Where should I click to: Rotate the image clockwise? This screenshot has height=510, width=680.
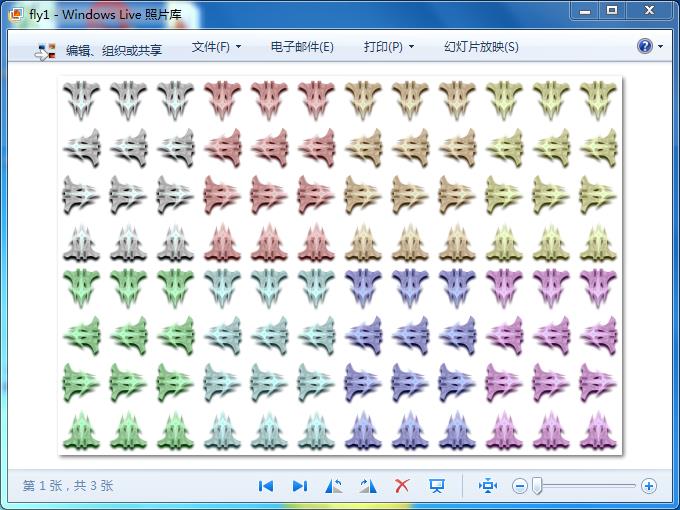pyautogui.click(x=368, y=486)
